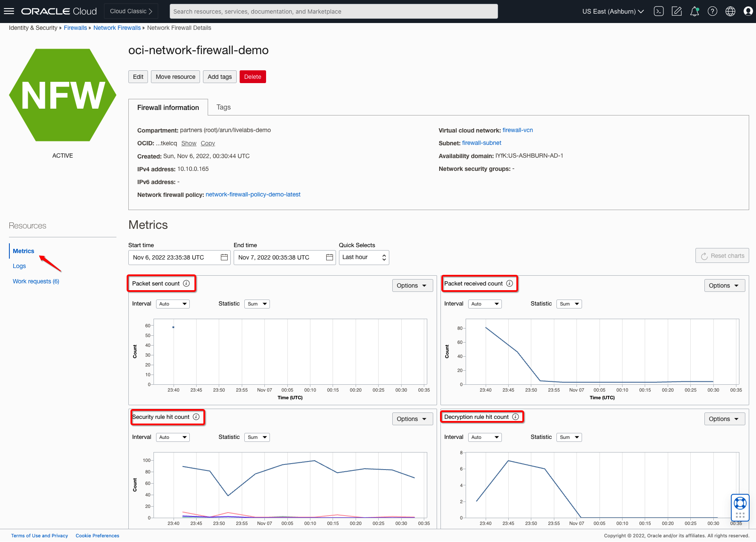Viewport: 756px width, 542px height.
Task: Show info for Packet received count
Action: [510, 284]
